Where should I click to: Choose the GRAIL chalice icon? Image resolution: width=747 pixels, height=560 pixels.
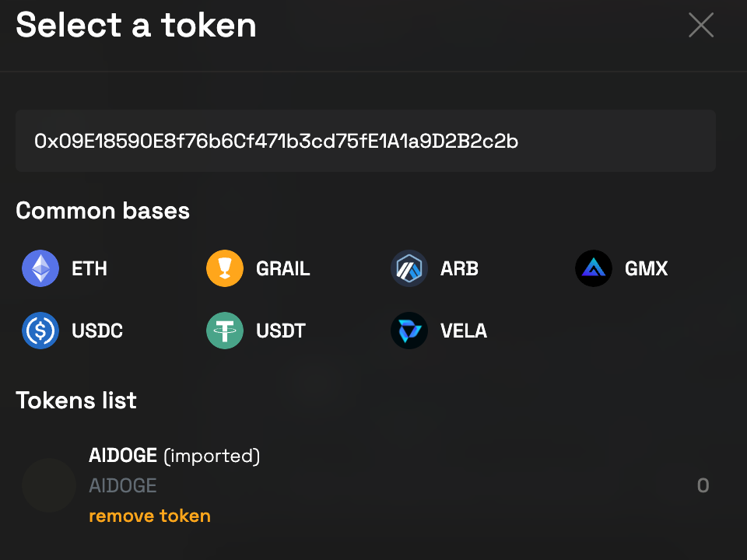tap(225, 268)
